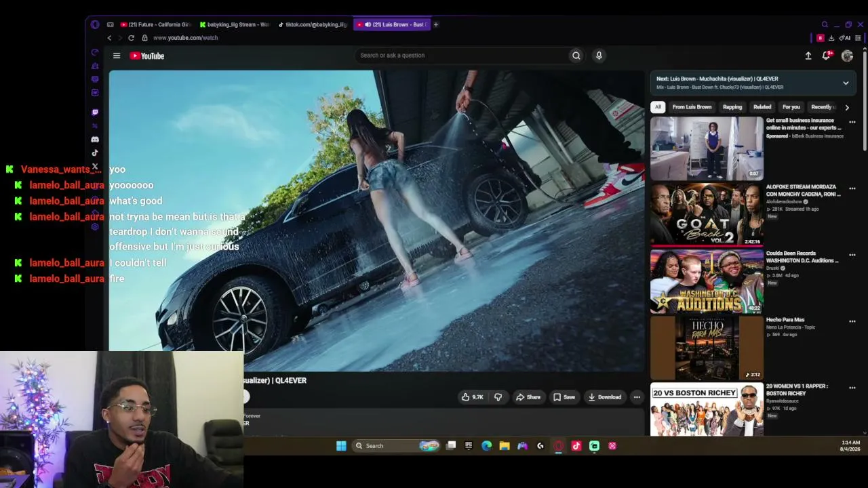Open options for Hecho Para Mas video
Viewport: 868px width, 488px height.
point(852,321)
